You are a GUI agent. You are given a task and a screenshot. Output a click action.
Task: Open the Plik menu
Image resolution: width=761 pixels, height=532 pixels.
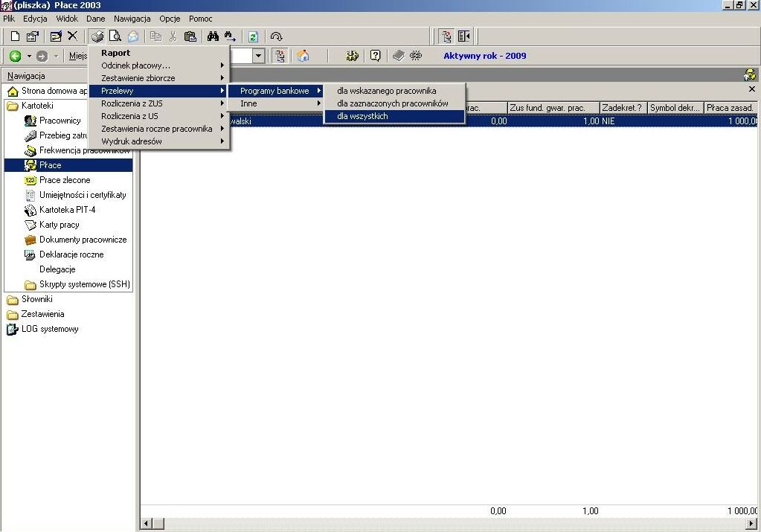pyautogui.click(x=9, y=19)
